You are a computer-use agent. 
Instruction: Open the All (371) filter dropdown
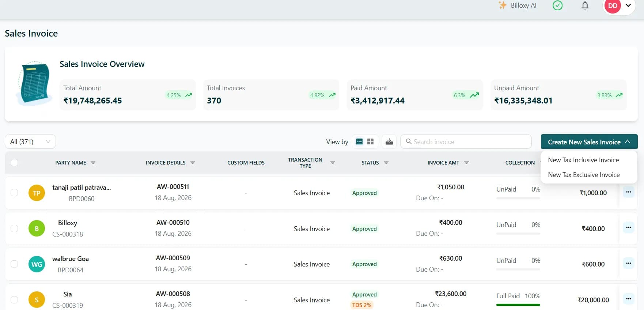click(30, 141)
